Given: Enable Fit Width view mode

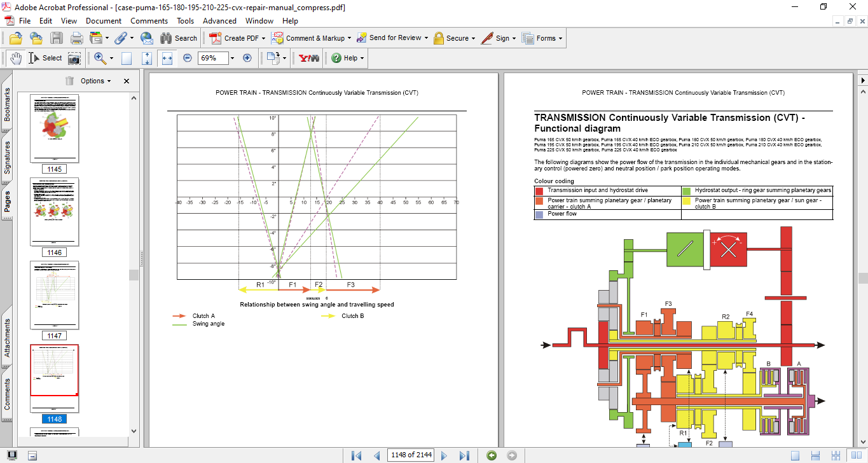Looking at the screenshot, I should pyautogui.click(x=167, y=58).
